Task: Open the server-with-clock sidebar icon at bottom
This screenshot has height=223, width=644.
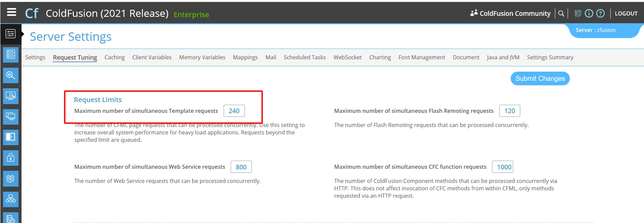Action: coord(11,218)
